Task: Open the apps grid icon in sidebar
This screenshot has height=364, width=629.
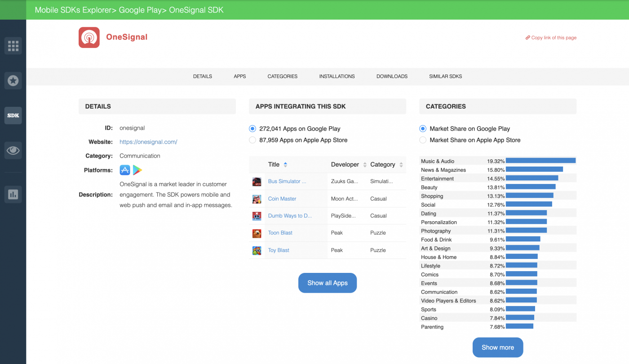Action: tap(13, 45)
